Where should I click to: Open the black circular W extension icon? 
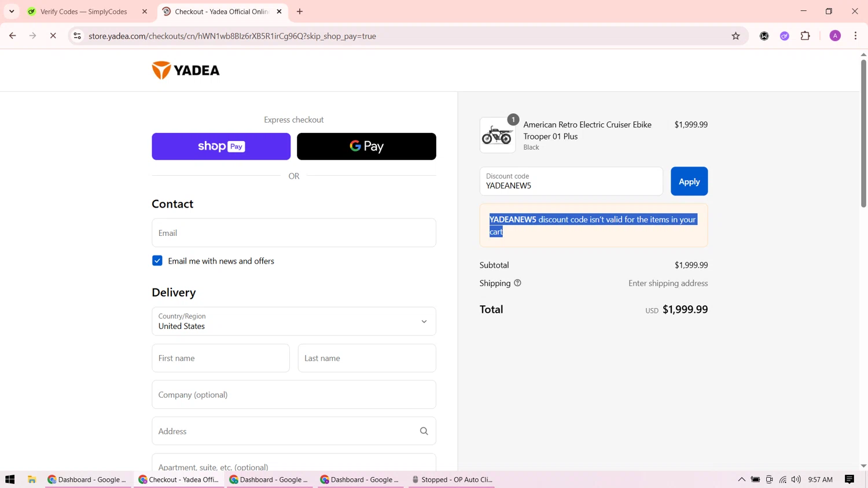(x=764, y=36)
